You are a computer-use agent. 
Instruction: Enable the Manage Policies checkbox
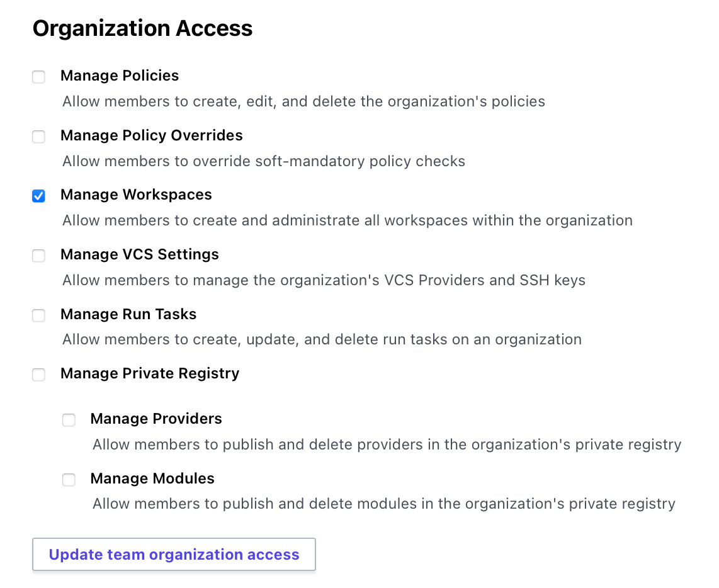[x=39, y=77]
